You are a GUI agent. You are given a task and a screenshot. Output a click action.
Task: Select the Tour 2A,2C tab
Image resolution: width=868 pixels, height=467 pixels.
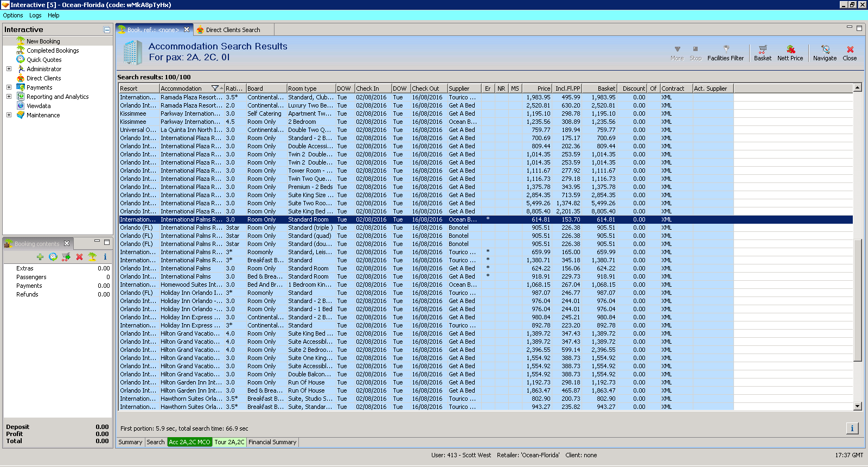point(229,443)
